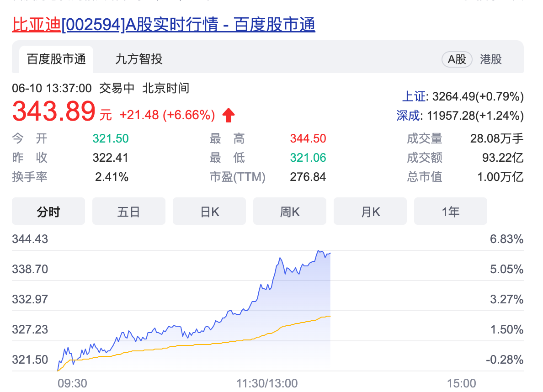This screenshot has height=392, width=543.
Task: Click the 3.27% percent axis label
Action: (x=506, y=299)
